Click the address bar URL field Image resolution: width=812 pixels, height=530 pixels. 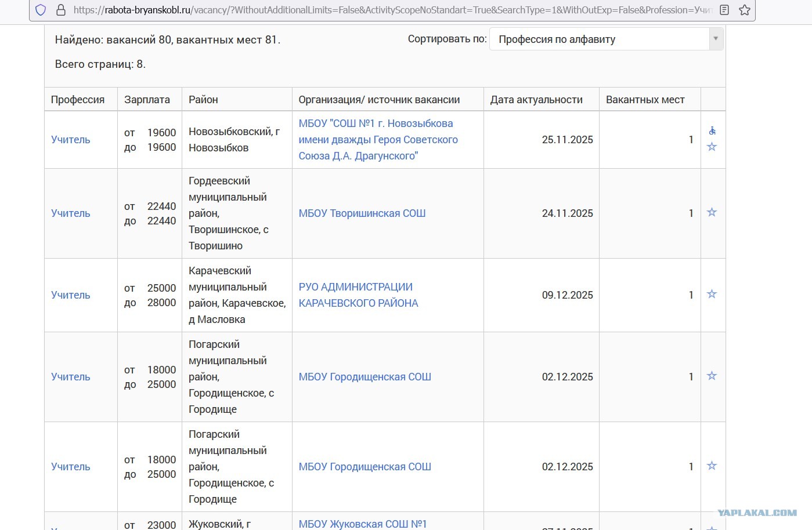point(392,10)
